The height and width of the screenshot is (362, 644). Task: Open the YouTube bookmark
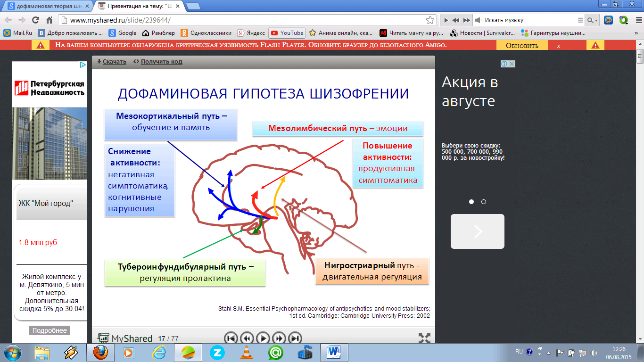point(287,33)
